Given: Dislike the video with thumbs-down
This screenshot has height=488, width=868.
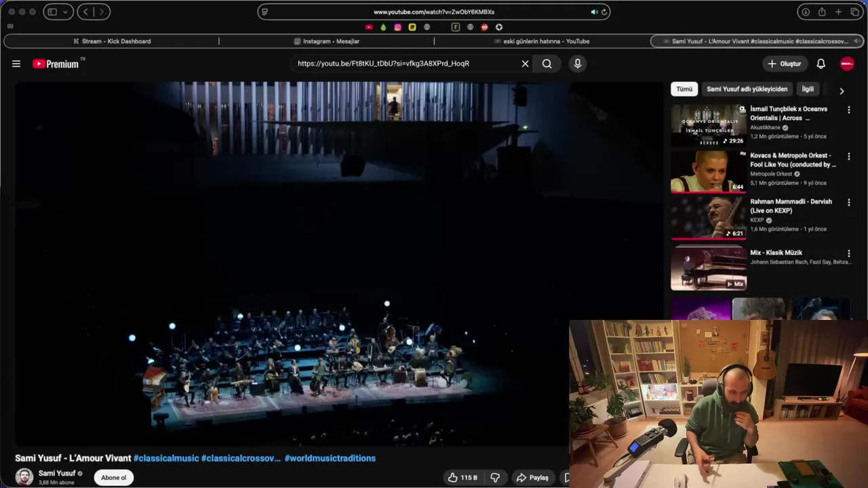Looking at the screenshot, I should click(x=495, y=478).
